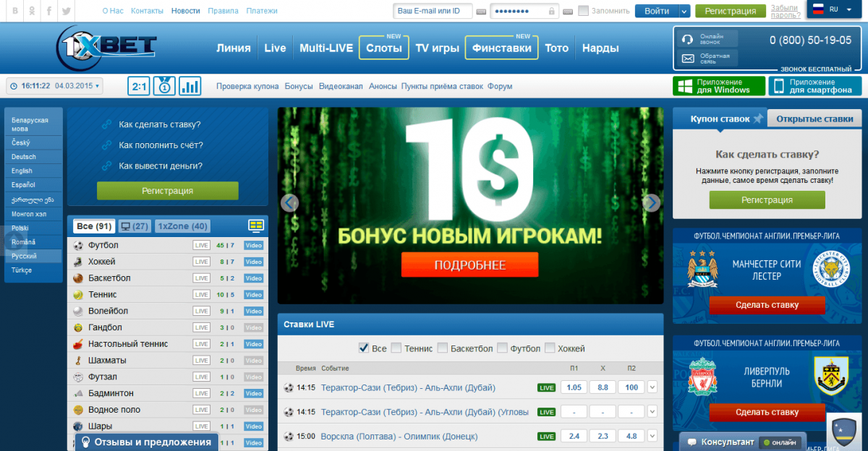Open the Facebook social icon
868x451 pixels.
49,12
